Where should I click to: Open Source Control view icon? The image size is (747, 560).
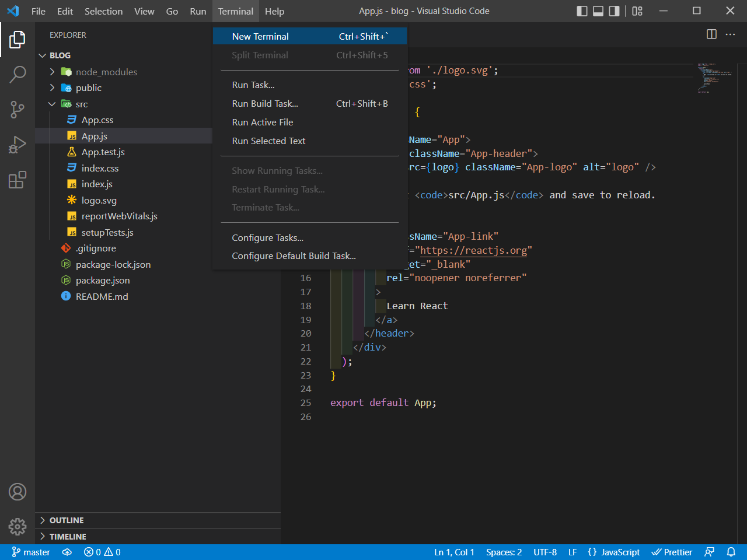(18, 109)
